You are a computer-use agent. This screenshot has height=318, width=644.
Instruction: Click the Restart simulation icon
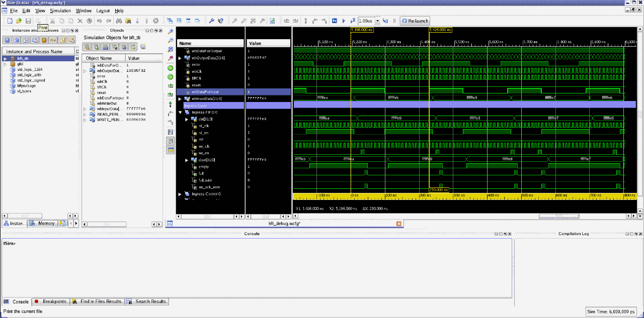335,21
